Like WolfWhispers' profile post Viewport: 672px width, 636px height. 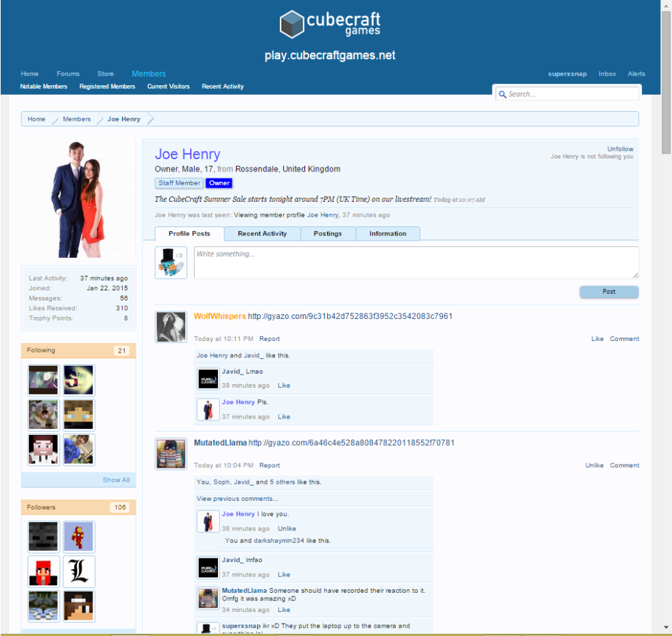[x=597, y=339]
